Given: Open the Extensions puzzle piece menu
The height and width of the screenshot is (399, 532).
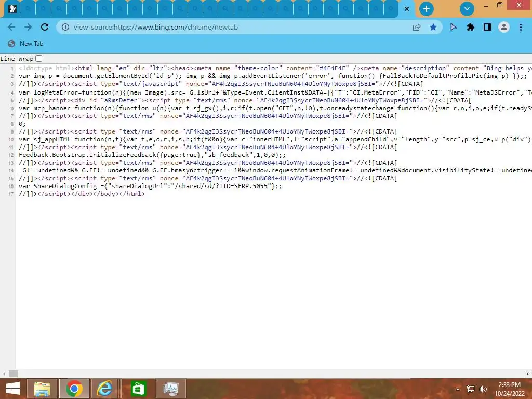Looking at the screenshot, I should click(470, 27).
